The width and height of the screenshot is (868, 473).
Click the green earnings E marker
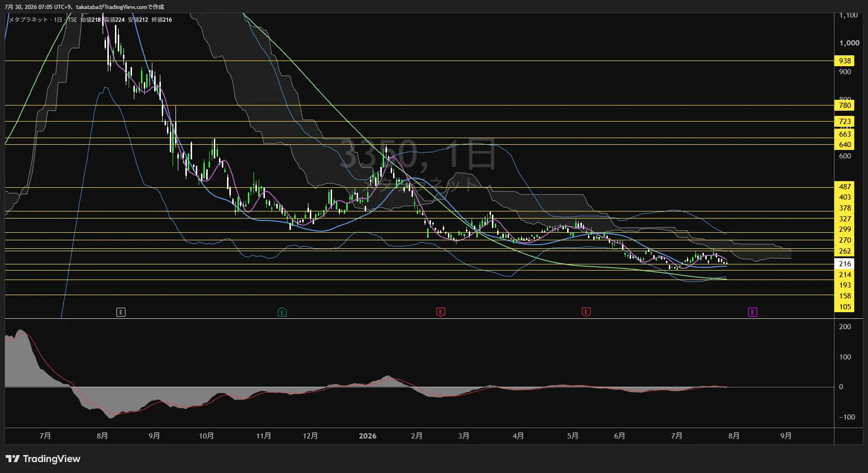click(x=282, y=312)
